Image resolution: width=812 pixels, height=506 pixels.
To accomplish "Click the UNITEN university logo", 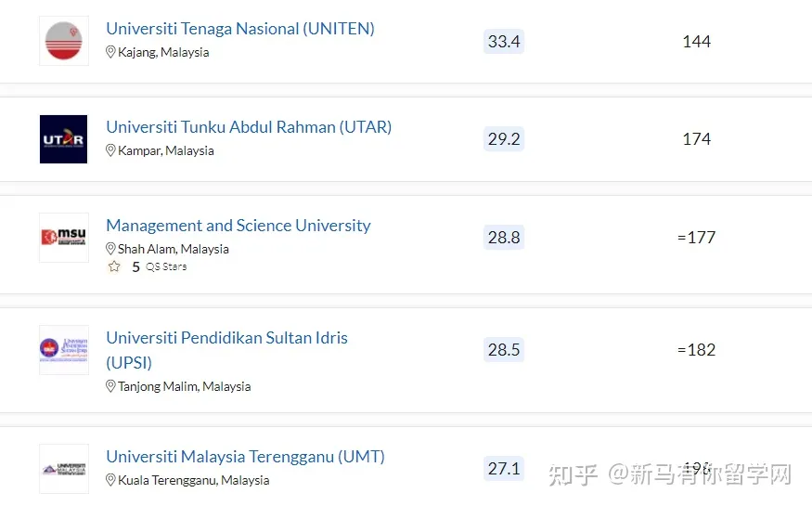I will 63,41.
